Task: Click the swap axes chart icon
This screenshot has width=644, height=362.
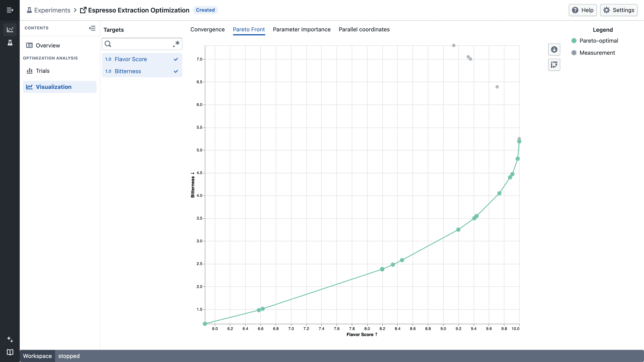Action: click(554, 65)
